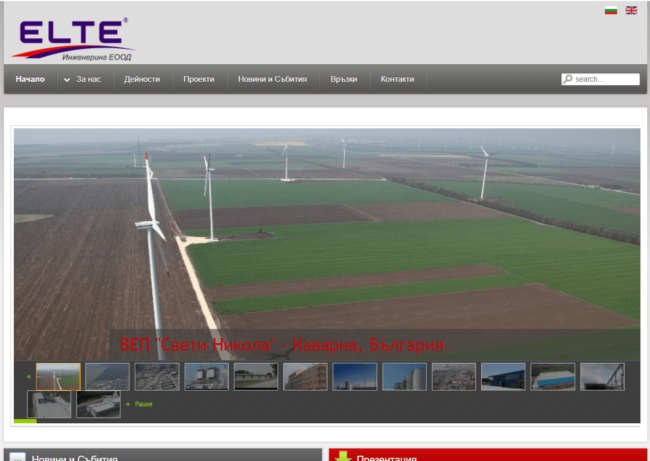The height and width of the screenshot is (461, 650).
Task: Open the Дейности menu item
Action: tap(141, 79)
